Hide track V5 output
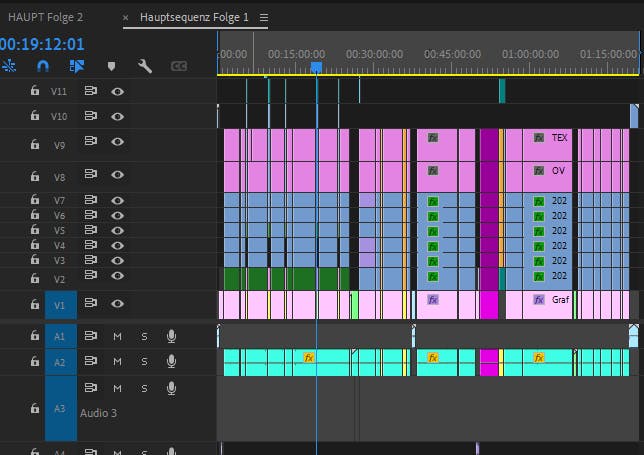Screen dimensions: 644x455 117,230
